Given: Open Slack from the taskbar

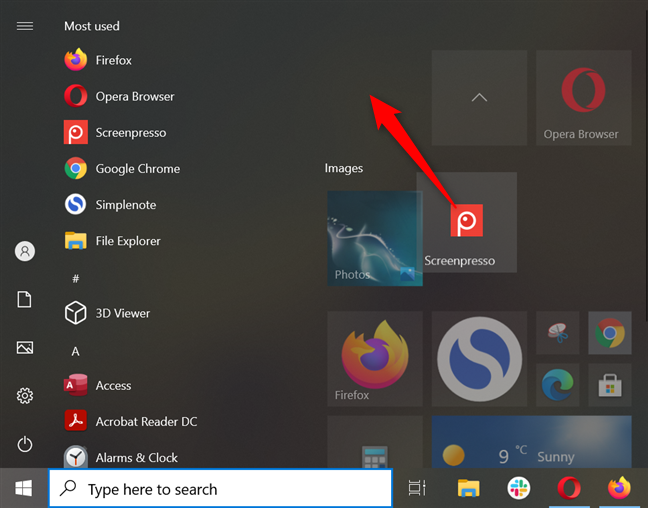Looking at the screenshot, I should (519, 488).
